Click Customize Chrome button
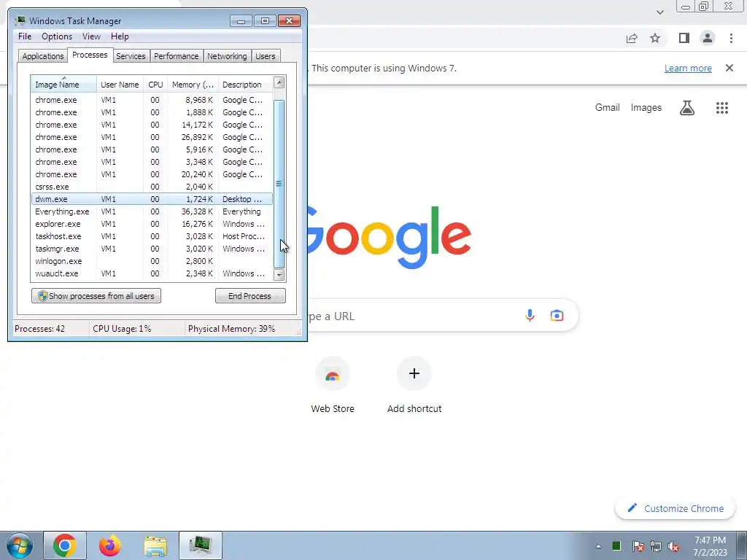 (676, 508)
